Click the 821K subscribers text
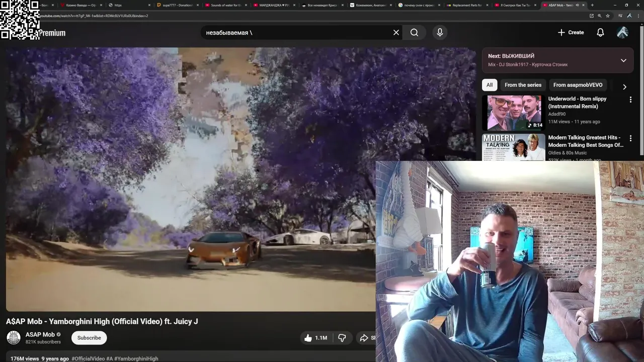This screenshot has width=644, height=362. pos(43,342)
